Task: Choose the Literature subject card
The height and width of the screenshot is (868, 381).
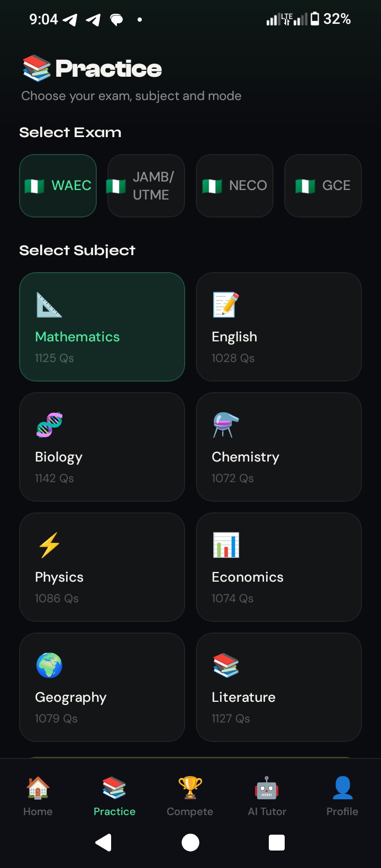Action: tap(279, 688)
